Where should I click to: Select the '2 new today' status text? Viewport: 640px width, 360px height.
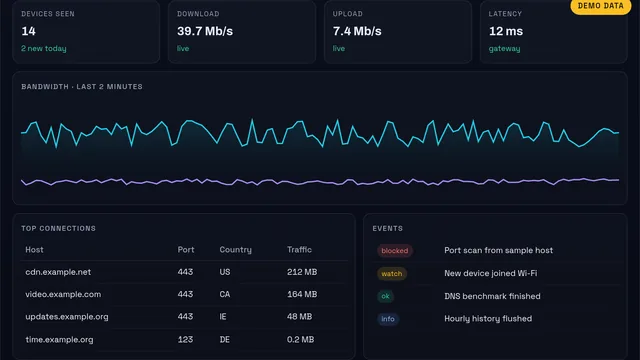44,48
